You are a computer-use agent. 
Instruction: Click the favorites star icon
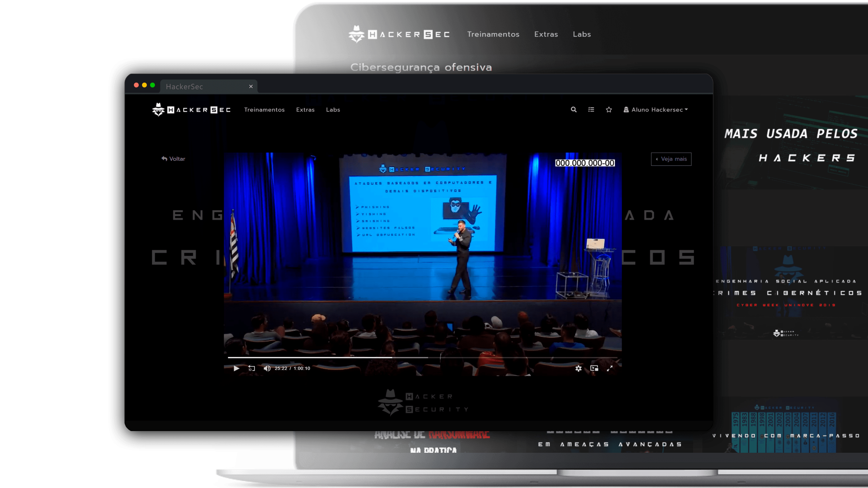click(609, 109)
